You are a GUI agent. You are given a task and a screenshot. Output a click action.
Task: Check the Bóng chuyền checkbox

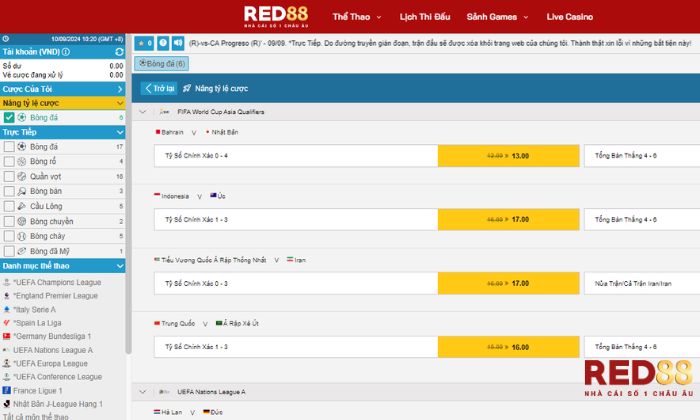9,221
